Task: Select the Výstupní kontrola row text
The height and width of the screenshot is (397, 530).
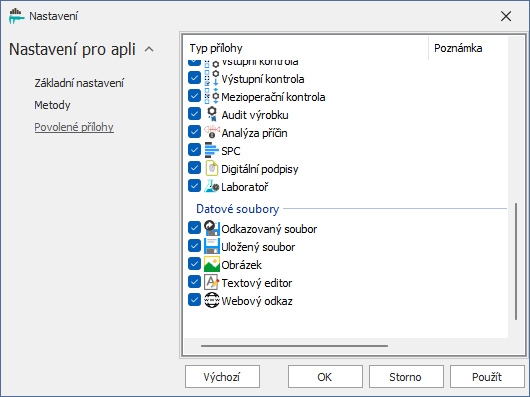Action: [263, 79]
